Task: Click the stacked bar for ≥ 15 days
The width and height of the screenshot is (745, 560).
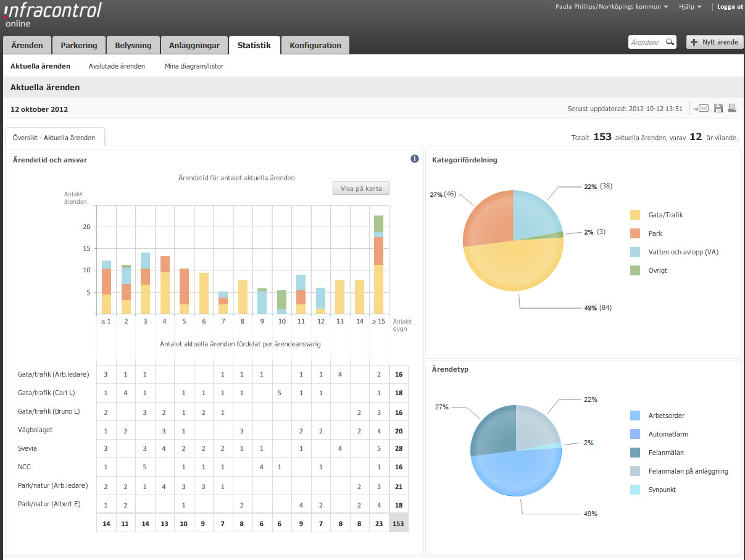Action: [x=379, y=264]
